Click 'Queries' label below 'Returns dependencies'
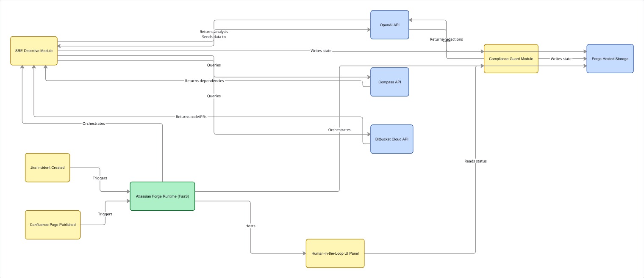Screen dimensions: 644x278 pos(214,96)
